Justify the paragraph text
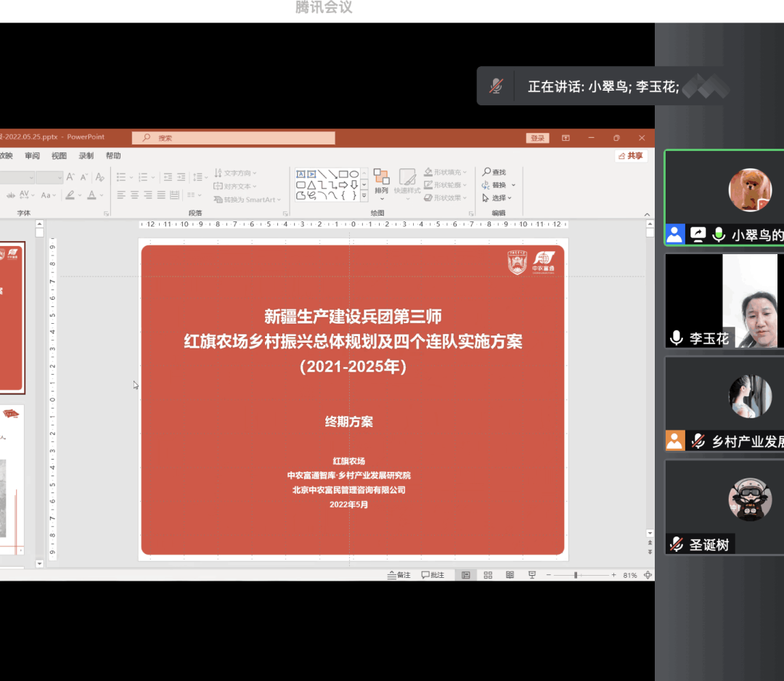Image resolution: width=784 pixels, height=681 pixels. pyautogui.click(x=161, y=195)
